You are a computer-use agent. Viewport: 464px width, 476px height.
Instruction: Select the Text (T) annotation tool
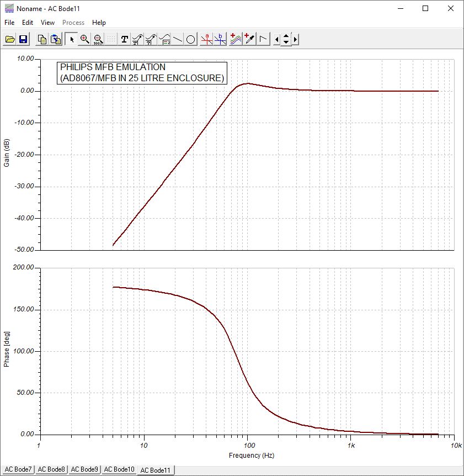[124, 39]
